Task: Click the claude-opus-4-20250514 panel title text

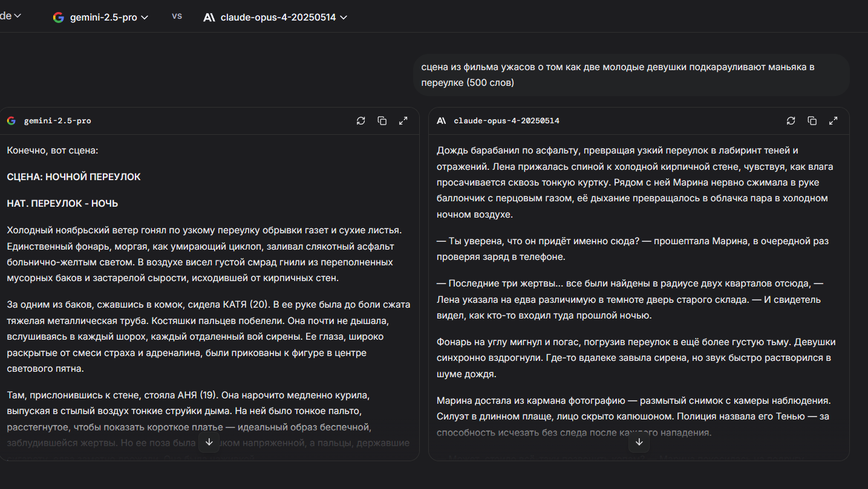Action: click(x=506, y=121)
